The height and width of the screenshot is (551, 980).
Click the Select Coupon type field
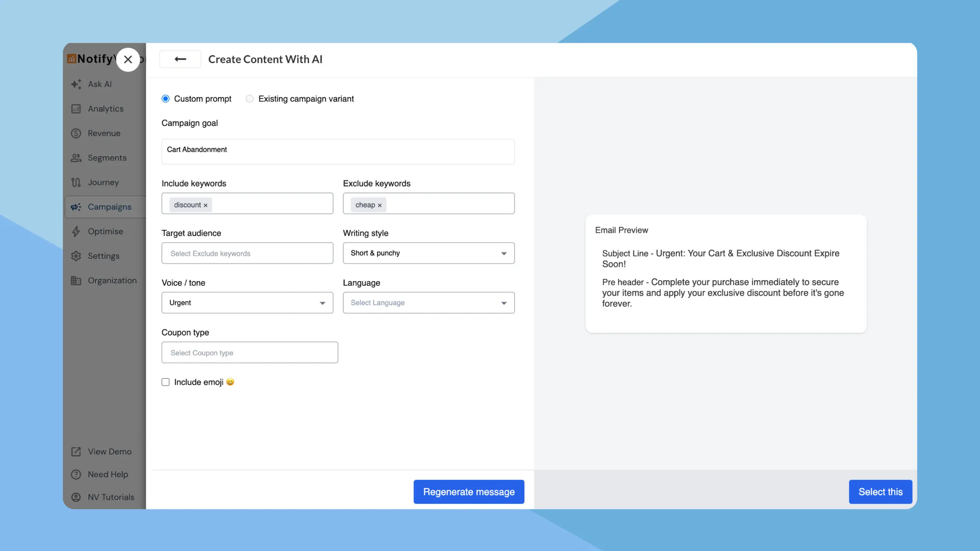[249, 352]
